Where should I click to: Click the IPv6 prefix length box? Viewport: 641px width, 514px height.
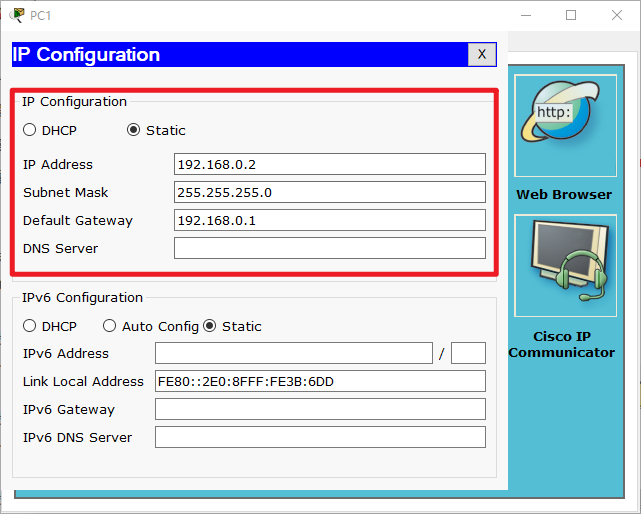coord(468,353)
